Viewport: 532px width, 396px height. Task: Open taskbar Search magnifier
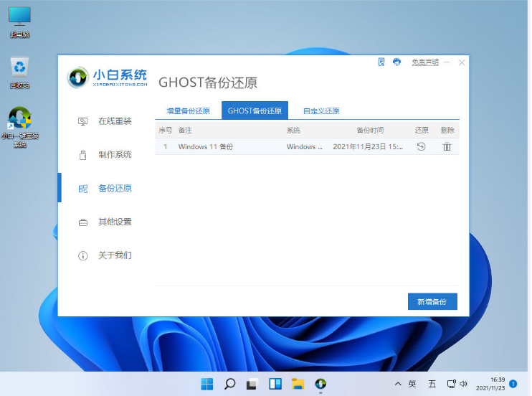click(x=230, y=384)
